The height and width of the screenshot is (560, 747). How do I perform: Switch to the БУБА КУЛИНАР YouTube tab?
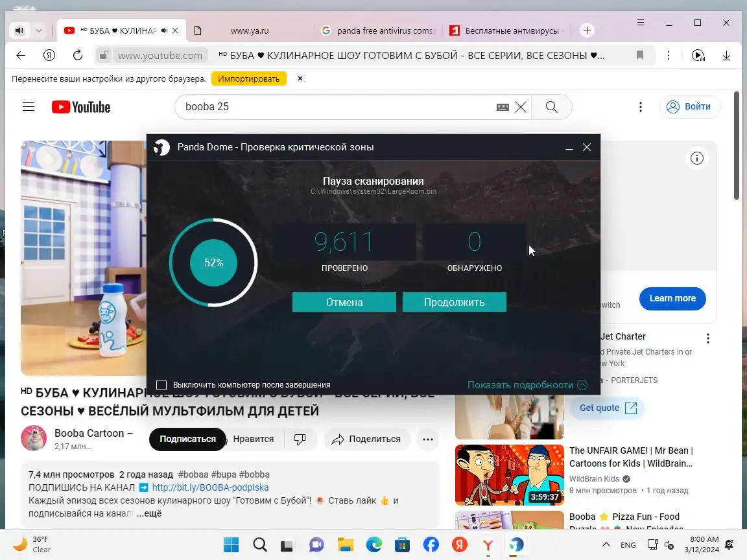tap(118, 30)
